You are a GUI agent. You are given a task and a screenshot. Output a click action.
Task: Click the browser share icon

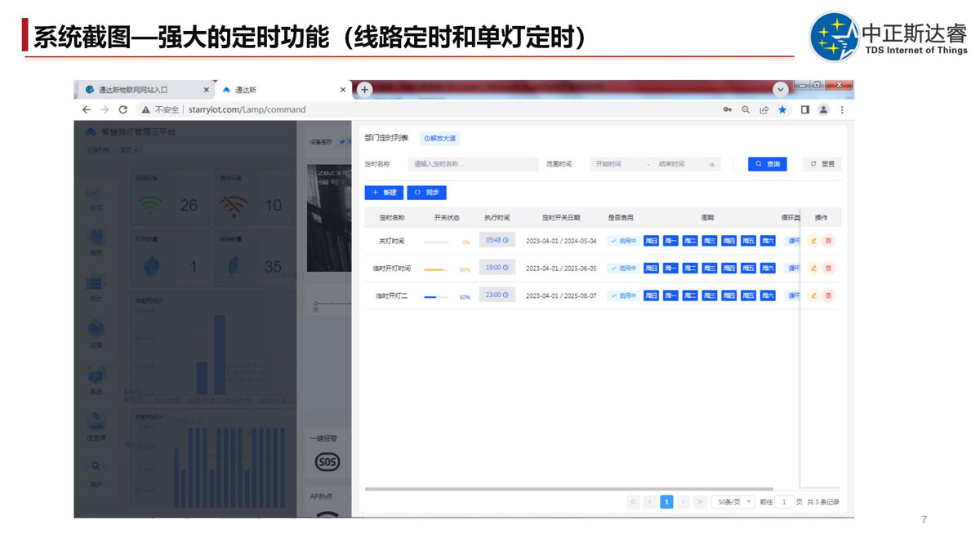tap(764, 109)
